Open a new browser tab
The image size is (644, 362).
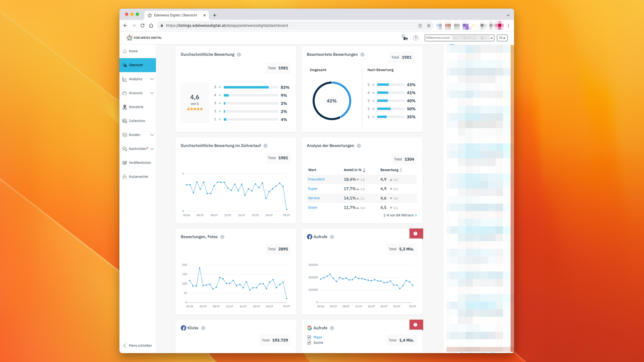click(215, 15)
